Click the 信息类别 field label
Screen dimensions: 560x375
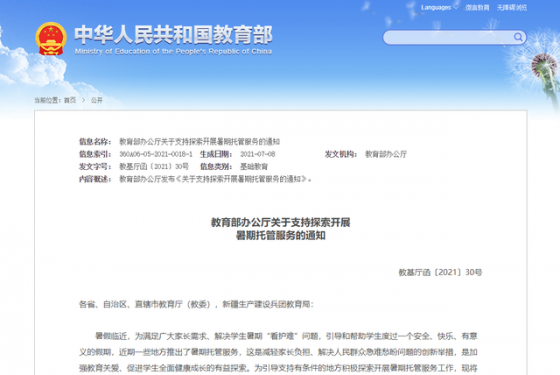(x=216, y=166)
